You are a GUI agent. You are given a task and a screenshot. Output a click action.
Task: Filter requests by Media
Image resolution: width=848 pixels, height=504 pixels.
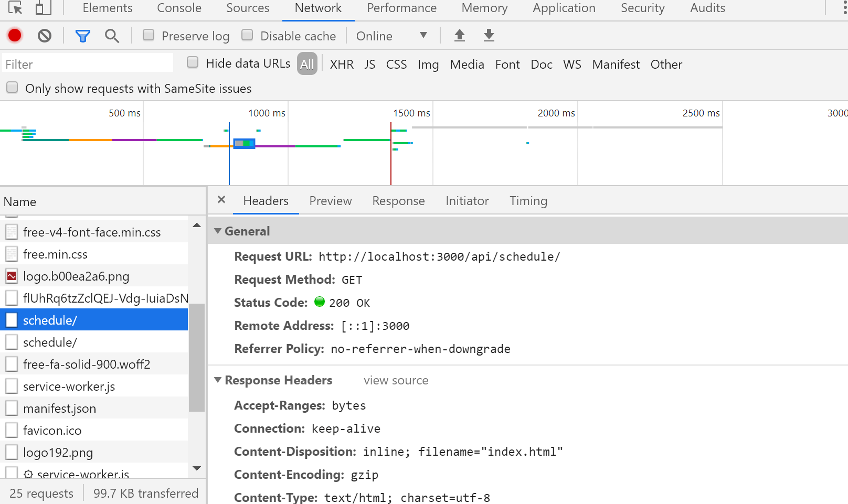[467, 65]
